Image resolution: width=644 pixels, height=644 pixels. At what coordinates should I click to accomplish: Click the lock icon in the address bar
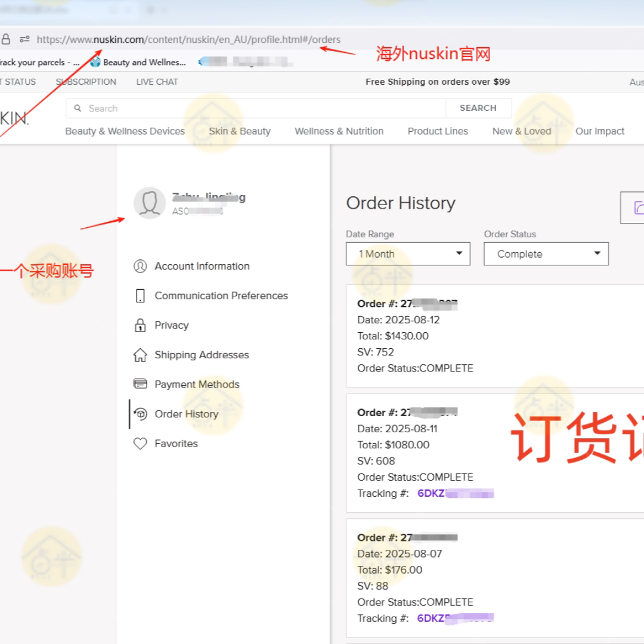coord(6,39)
